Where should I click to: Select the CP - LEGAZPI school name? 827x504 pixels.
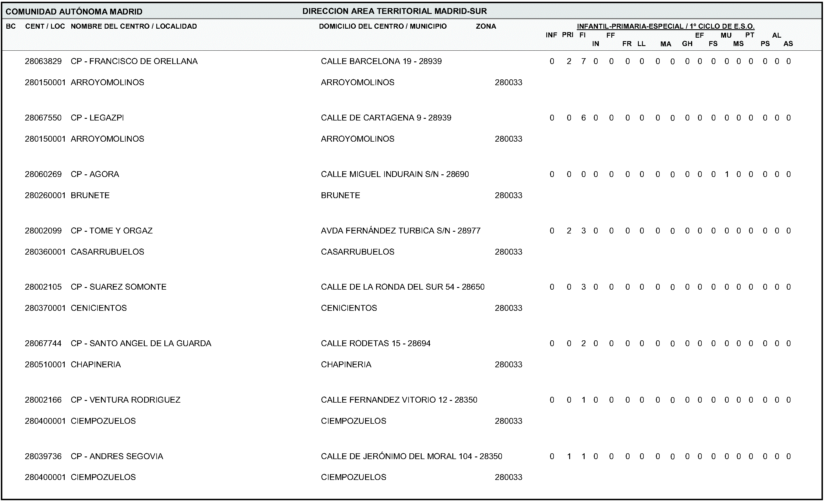[97, 118]
